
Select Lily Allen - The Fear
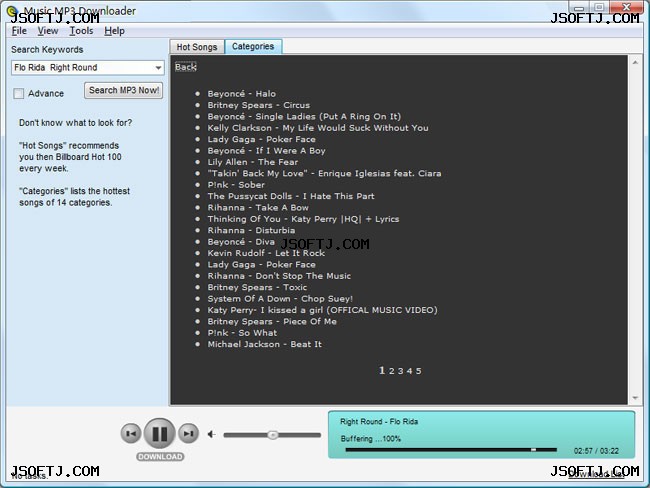pyautogui.click(x=252, y=162)
